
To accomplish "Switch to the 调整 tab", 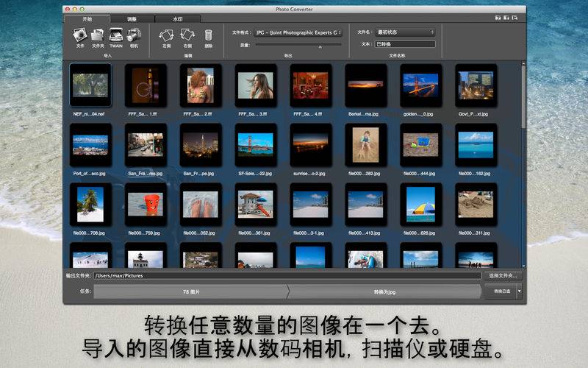I will (x=134, y=18).
